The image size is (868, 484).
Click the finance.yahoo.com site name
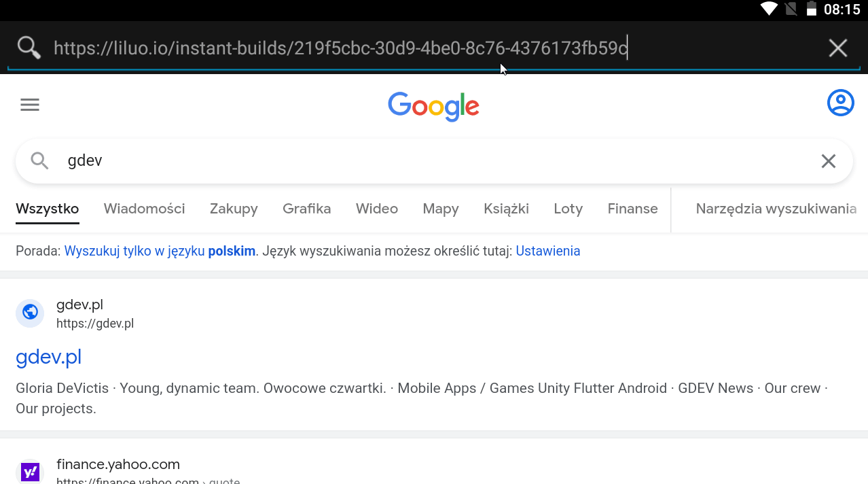(x=118, y=465)
